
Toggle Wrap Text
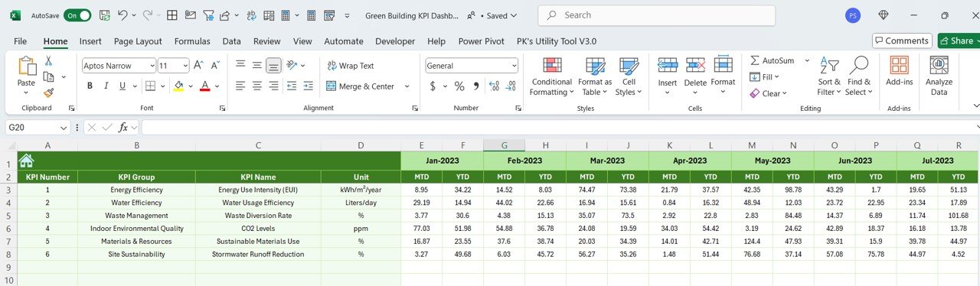350,66
